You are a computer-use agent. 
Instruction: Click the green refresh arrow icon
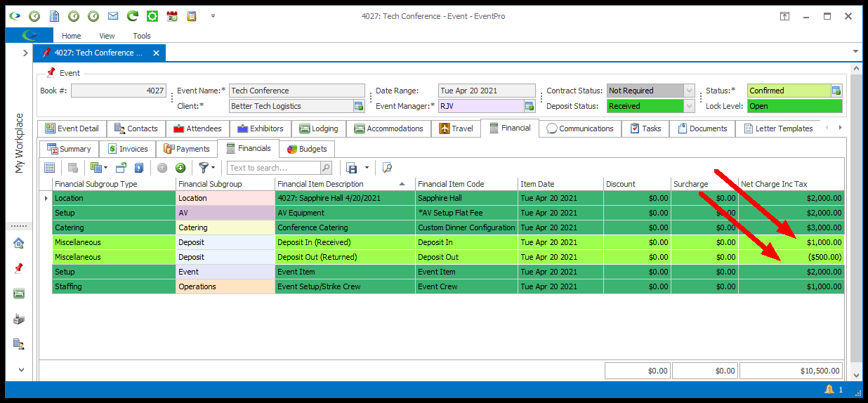point(132,15)
